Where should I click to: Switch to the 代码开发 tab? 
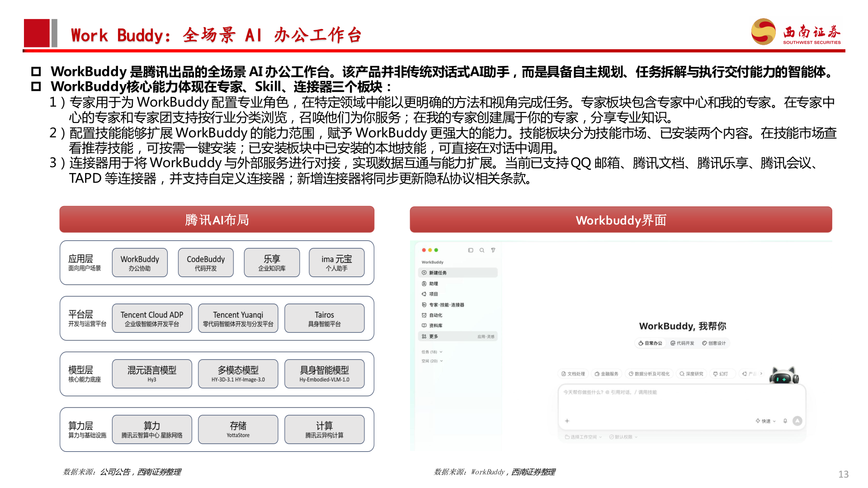pyautogui.click(x=682, y=343)
